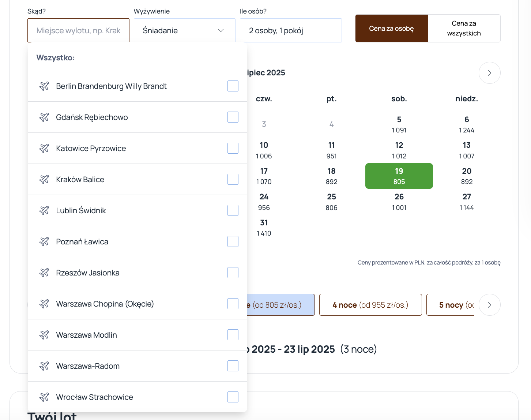
Task: Tick the Rzeszów Jasionka checkbox
Action: [233, 273]
